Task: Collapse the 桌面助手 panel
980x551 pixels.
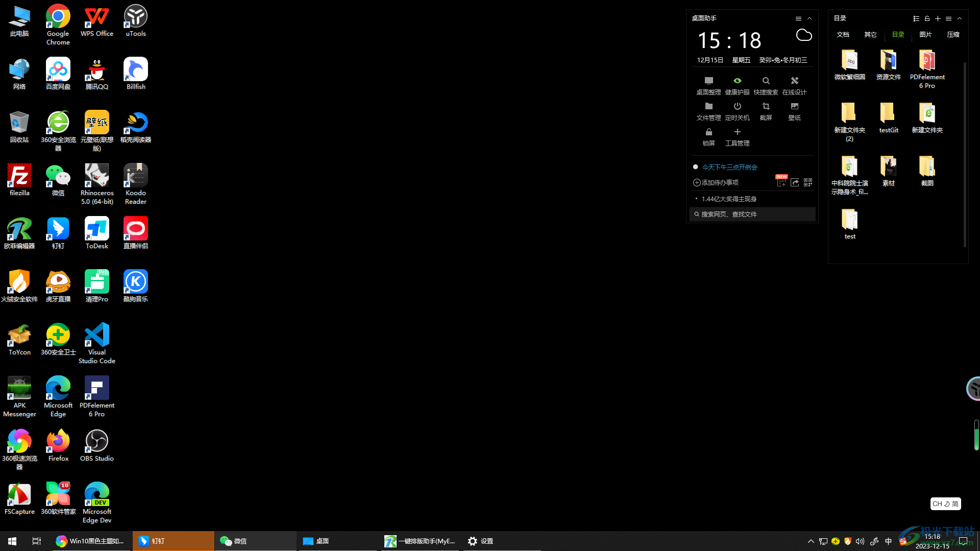Action: pos(810,18)
